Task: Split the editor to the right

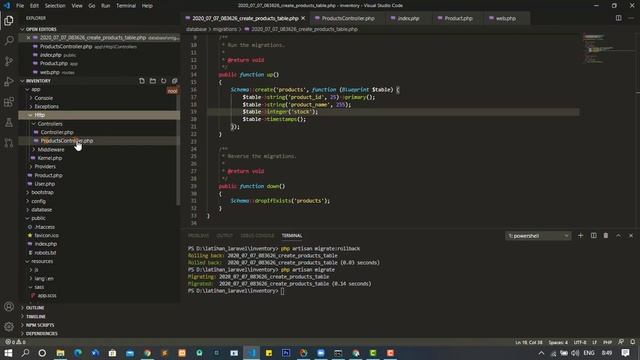Action: pos(619,18)
